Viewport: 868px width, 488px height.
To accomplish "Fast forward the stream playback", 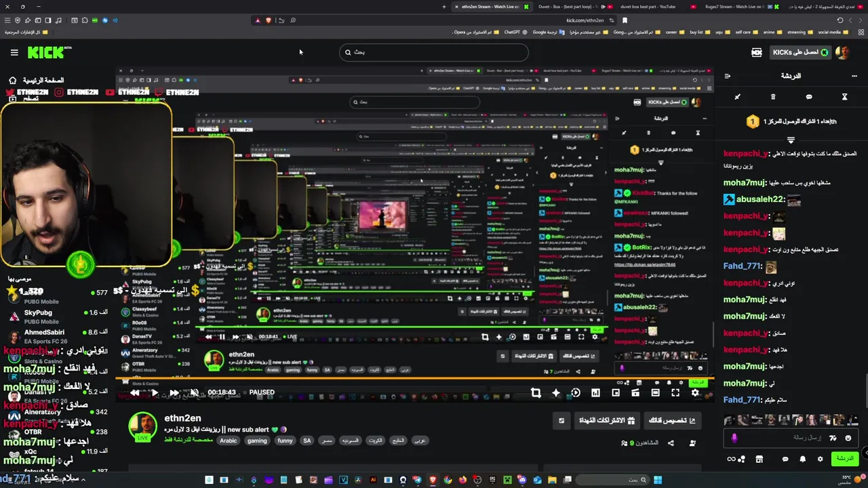I will coord(174,392).
